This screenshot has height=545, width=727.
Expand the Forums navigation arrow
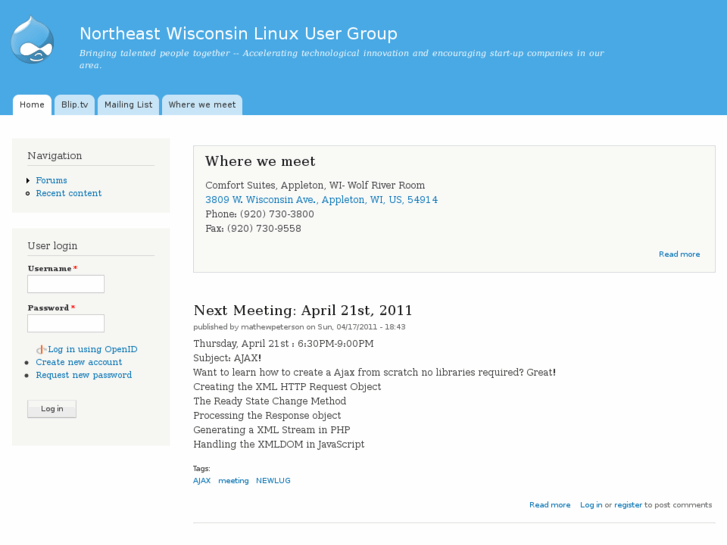pyautogui.click(x=28, y=181)
